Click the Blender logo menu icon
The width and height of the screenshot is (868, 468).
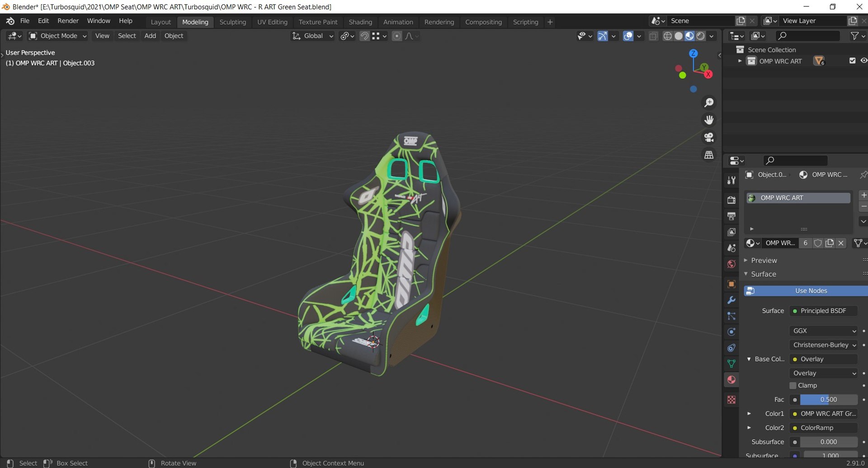(10, 21)
